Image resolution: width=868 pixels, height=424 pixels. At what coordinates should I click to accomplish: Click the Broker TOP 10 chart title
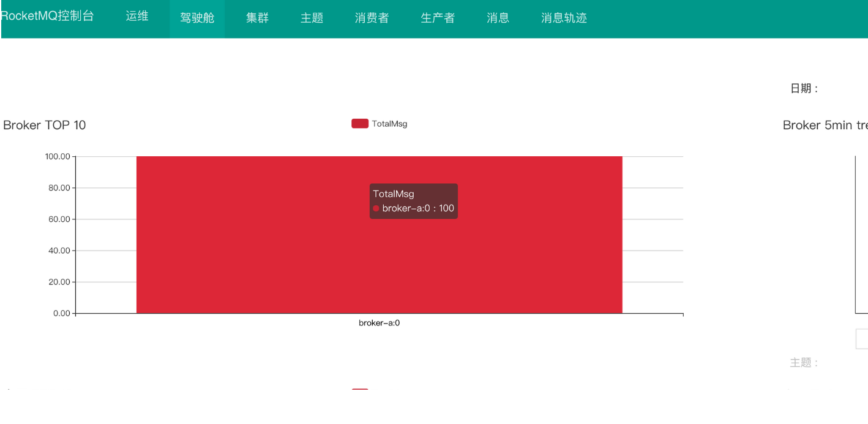45,125
